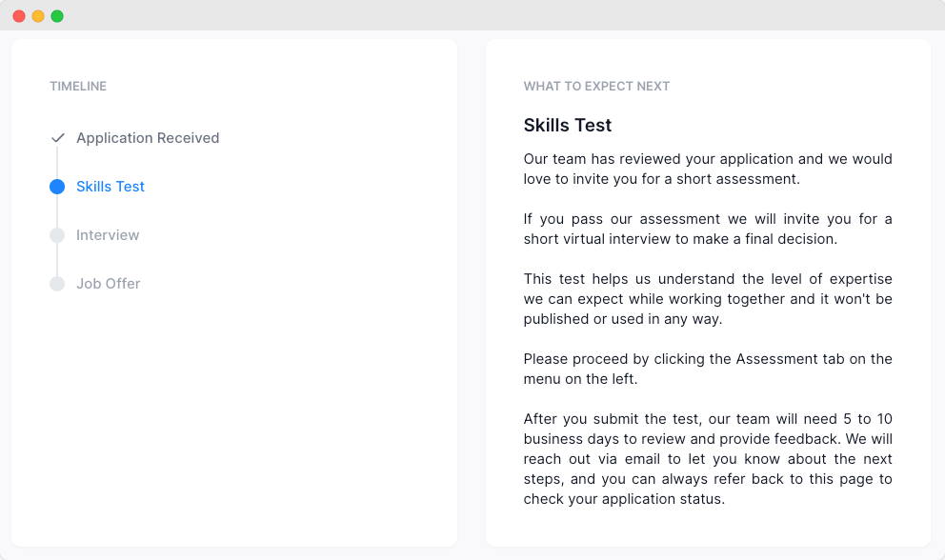The height and width of the screenshot is (560, 945).
Task: Click the "Please proceed by clicking" paragraph
Action: click(707, 369)
